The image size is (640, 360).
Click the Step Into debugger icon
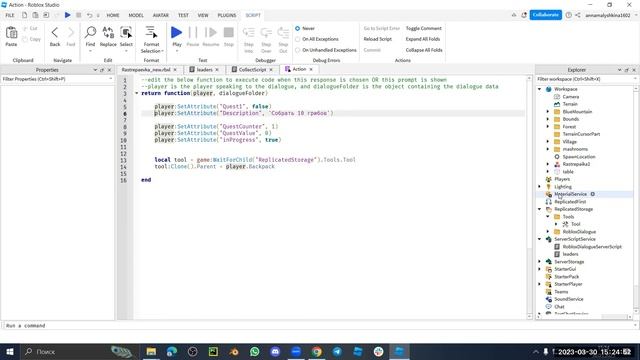click(x=249, y=33)
